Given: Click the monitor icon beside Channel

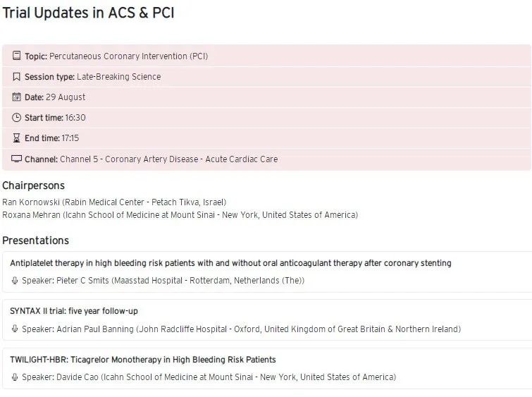Looking at the screenshot, I should point(17,159).
